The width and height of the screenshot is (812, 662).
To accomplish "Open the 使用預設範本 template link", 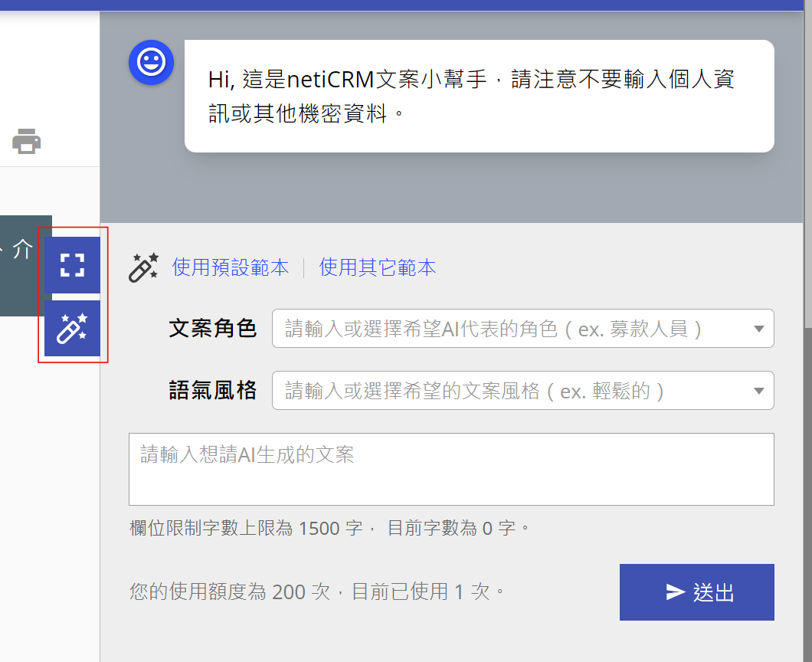I will (x=231, y=267).
